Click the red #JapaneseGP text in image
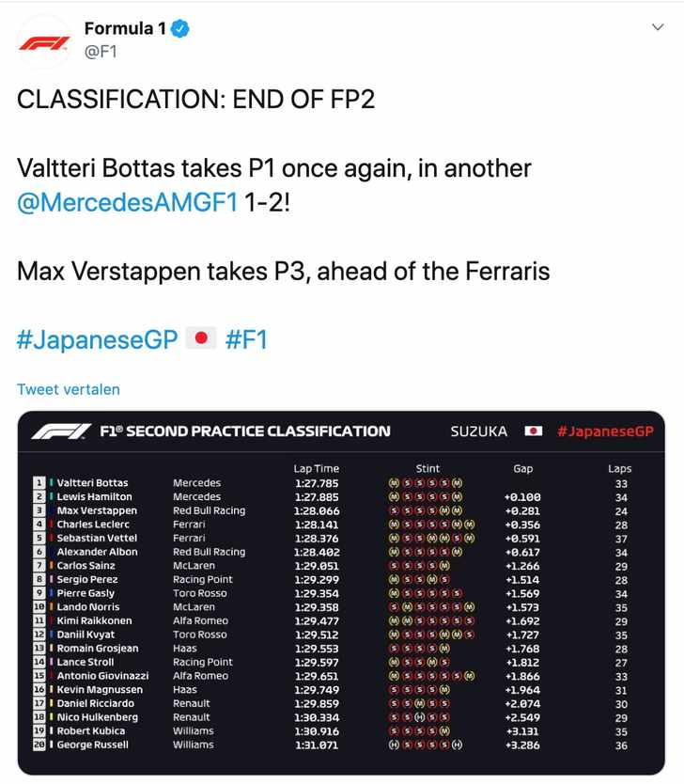The height and width of the screenshot is (784, 684). (x=605, y=431)
